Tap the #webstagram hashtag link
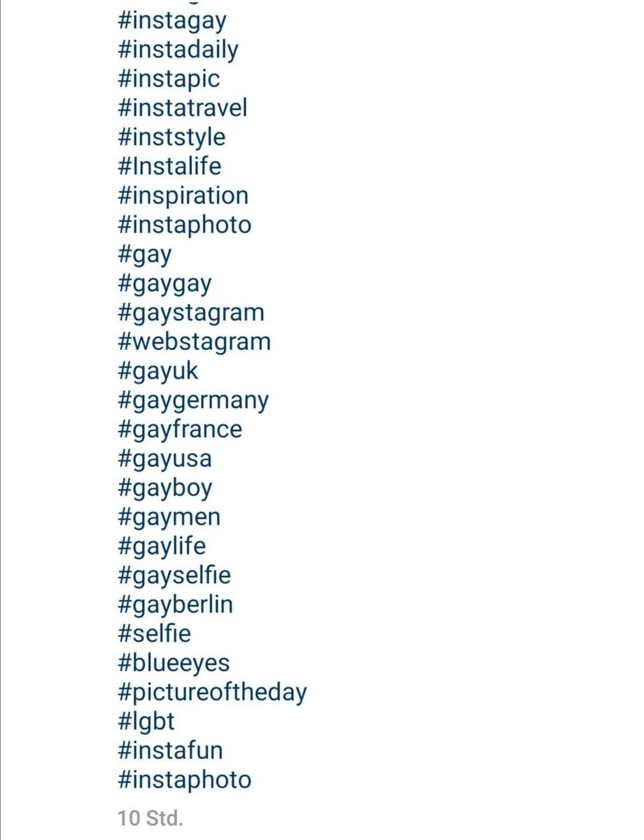The image size is (644, 840). click(194, 342)
